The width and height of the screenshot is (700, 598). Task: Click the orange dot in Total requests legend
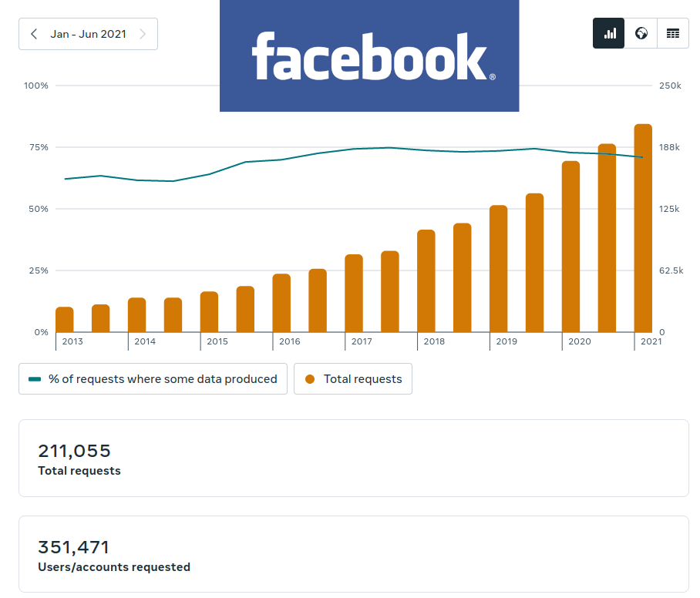310,379
